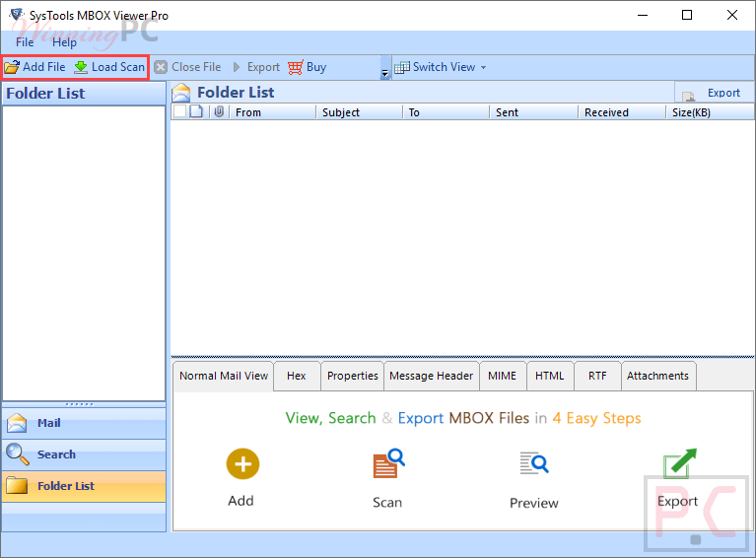Sort by the Received column header
The image size is (756, 558).
(x=622, y=112)
